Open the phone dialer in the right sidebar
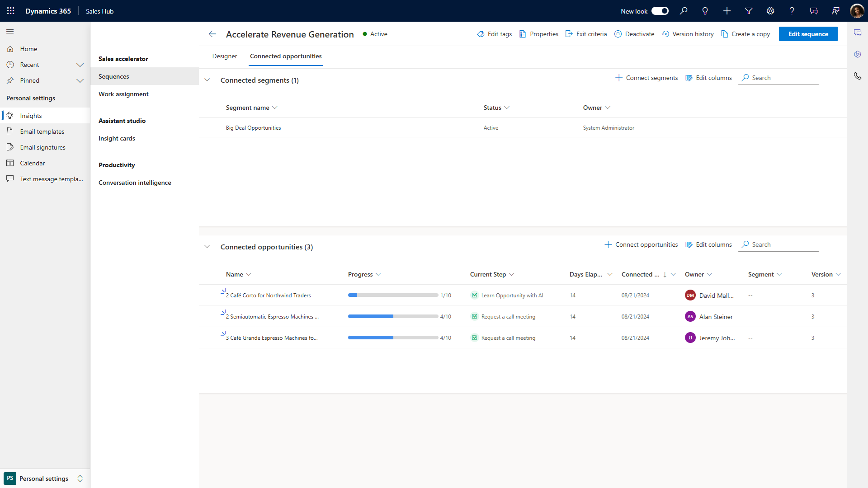Image resolution: width=868 pixels, height=488 pixels. [x=858, y=76]
